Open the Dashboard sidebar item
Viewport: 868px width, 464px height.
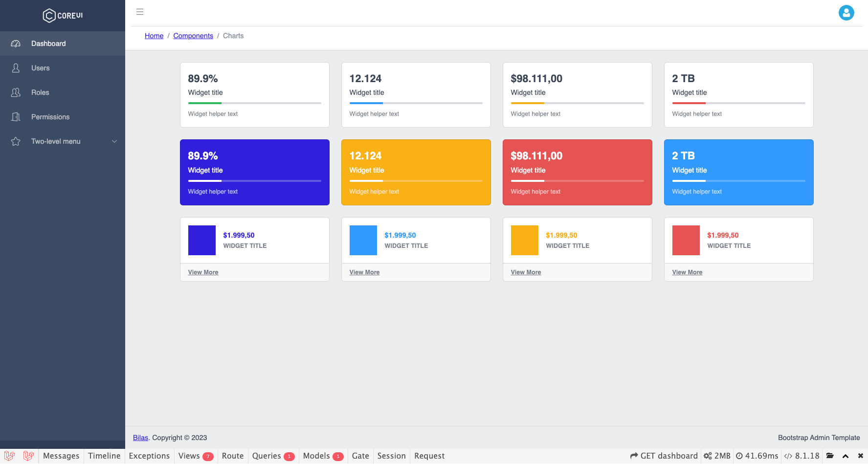click(63, 44)
